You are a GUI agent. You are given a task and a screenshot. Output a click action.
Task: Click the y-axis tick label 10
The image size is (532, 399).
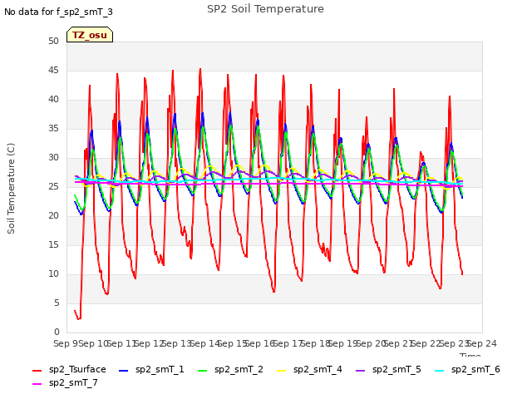pyautogui.click(x=53, y=273)
